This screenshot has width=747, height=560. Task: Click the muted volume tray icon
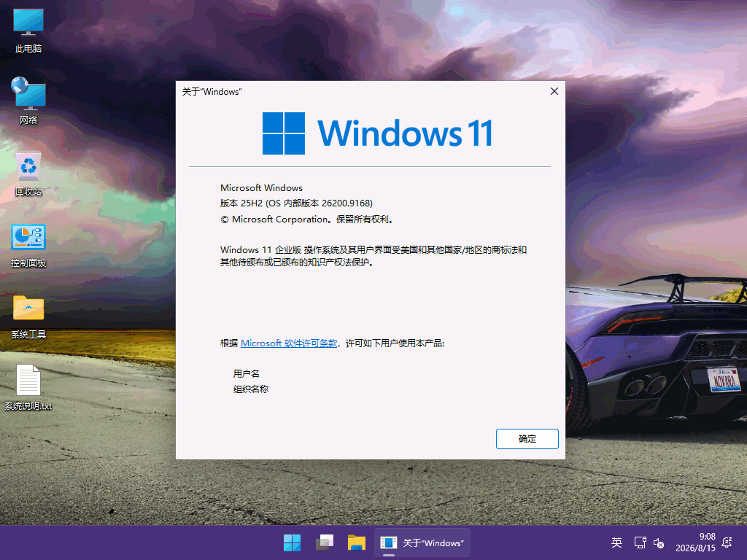pos(659,542)
